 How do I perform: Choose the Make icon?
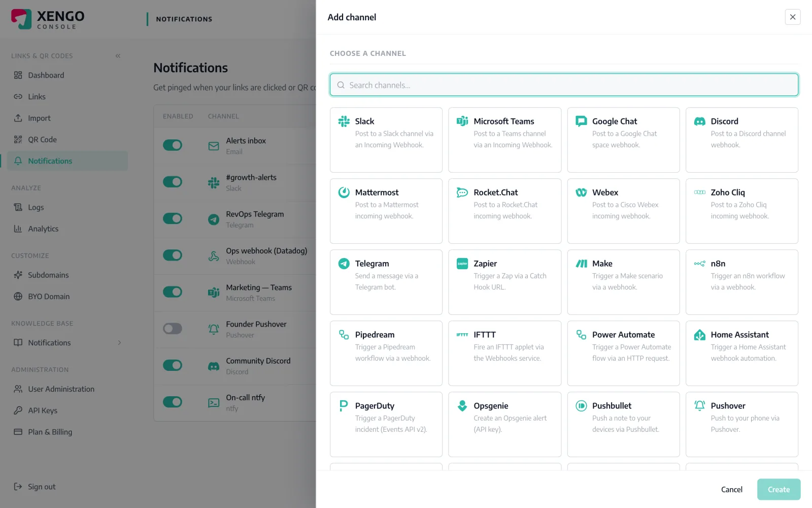pos(581,264)
